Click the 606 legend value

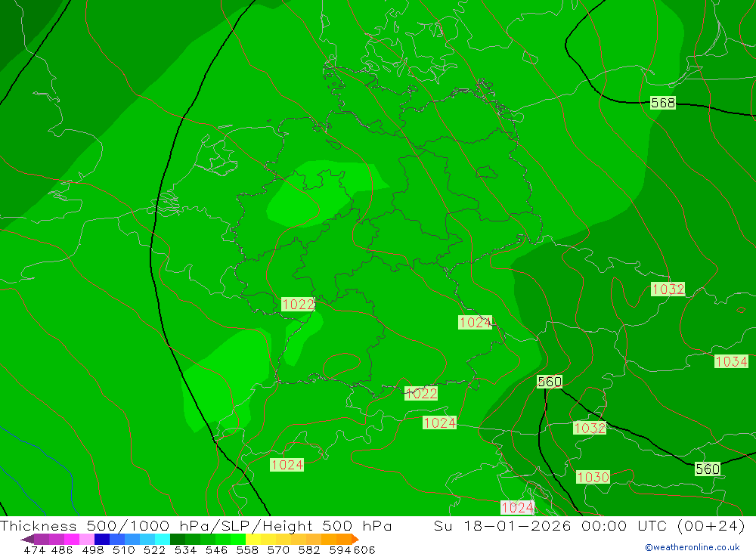[x=364, y=549]
